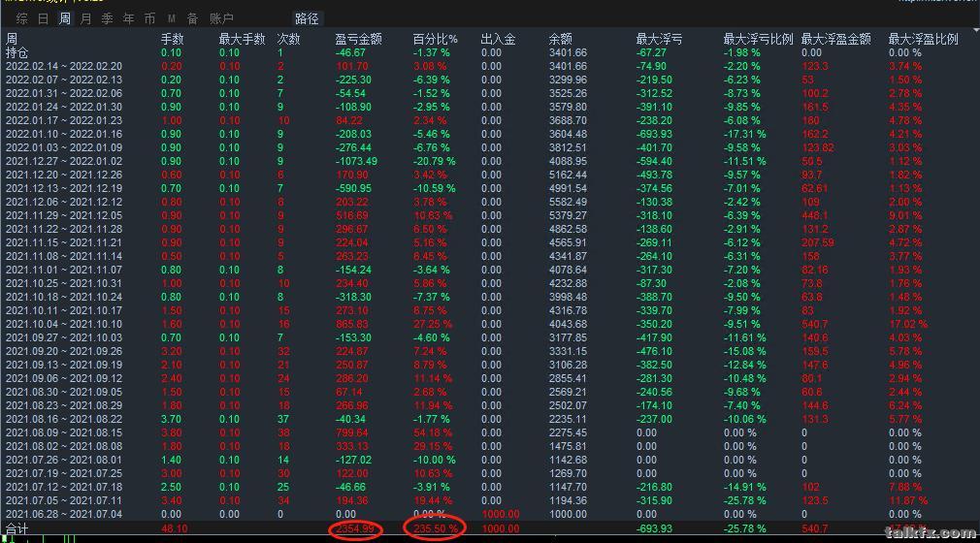Image resolution: width=980 pixels, height=543 pixels.
Task: Open the 日 daily statistics tab
Action: 43,18
